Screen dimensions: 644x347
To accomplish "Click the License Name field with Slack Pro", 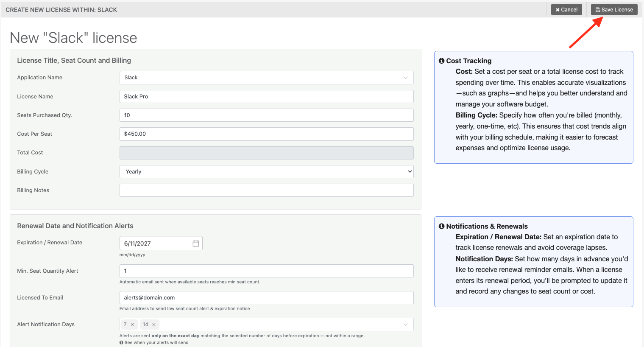I will (x=266, y=96).
